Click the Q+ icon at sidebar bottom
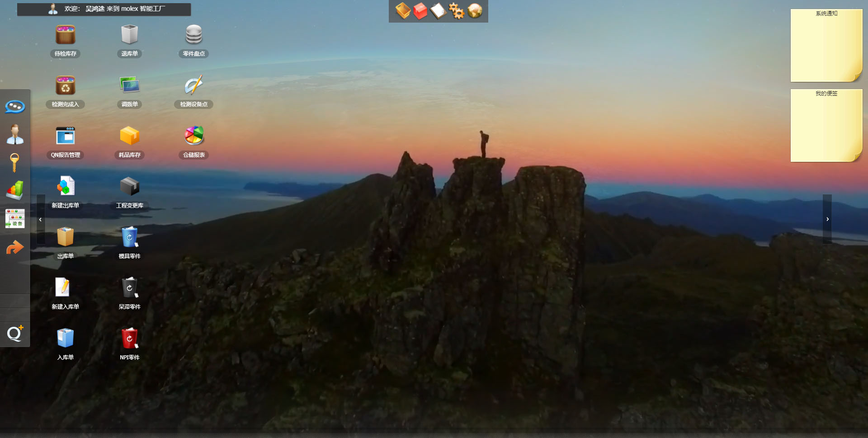The image size is (868, 438). click(15, 334)
